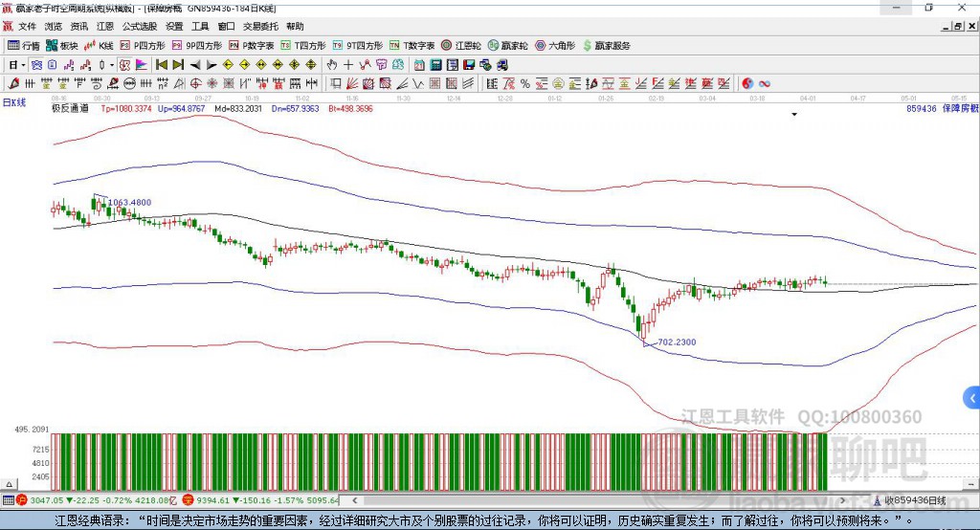
Task: Select the zigzag polyline drawing tool
Action: point(365,65)
